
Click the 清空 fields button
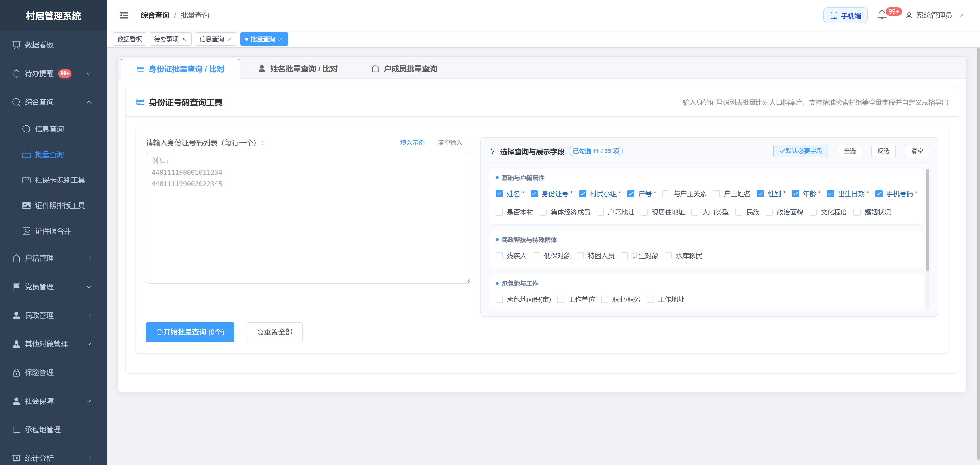(x=917, y=151)
